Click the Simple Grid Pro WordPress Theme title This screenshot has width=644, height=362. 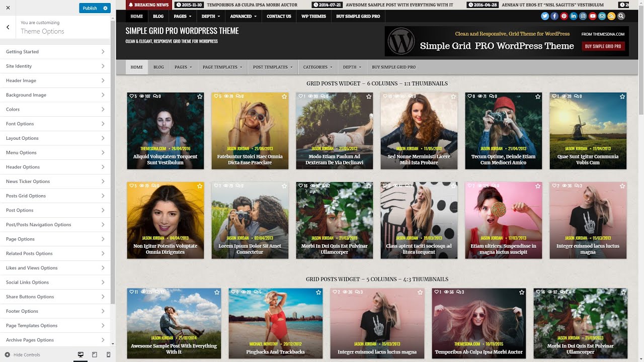pos(182,31)
